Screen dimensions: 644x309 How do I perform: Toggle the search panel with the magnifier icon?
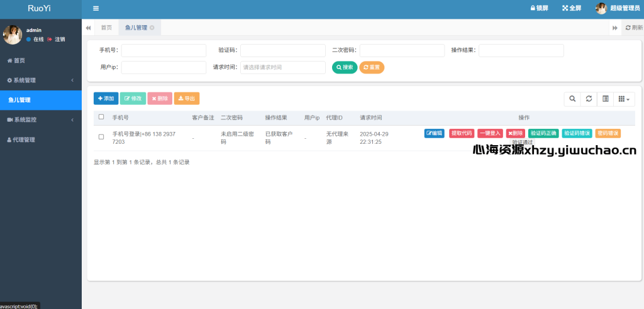(x=572, y=99)
